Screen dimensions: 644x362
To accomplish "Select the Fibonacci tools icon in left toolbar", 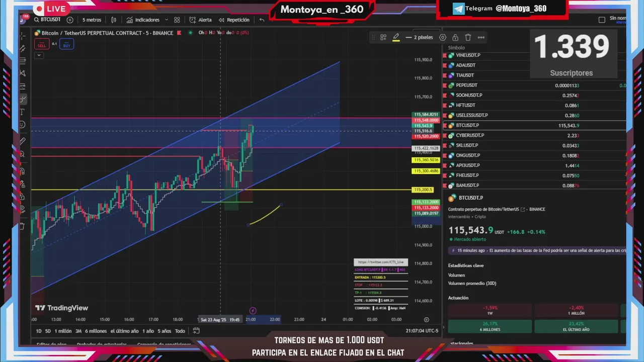I will pyautogui.click(x=23, y=61).
